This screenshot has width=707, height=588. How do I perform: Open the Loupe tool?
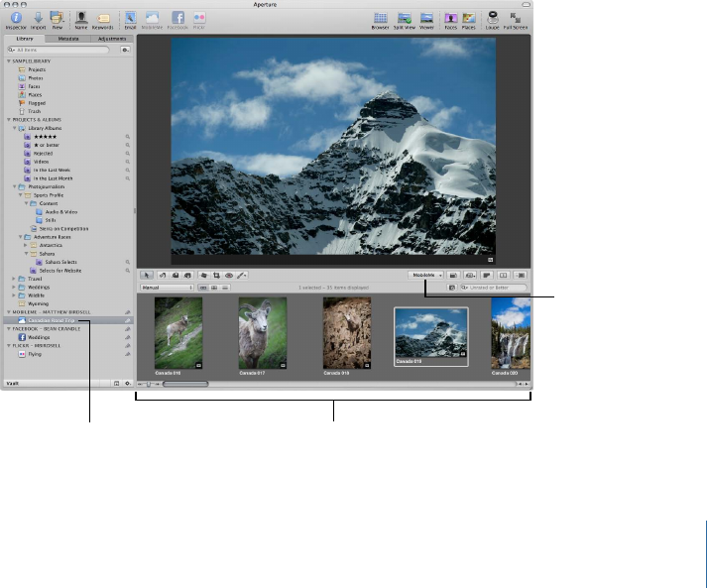point(493,16)
